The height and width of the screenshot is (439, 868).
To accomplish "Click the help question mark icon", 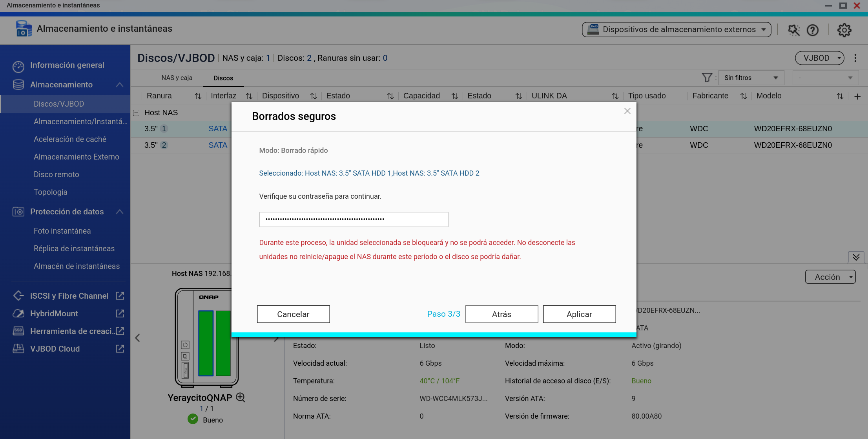I will (813, 30).
